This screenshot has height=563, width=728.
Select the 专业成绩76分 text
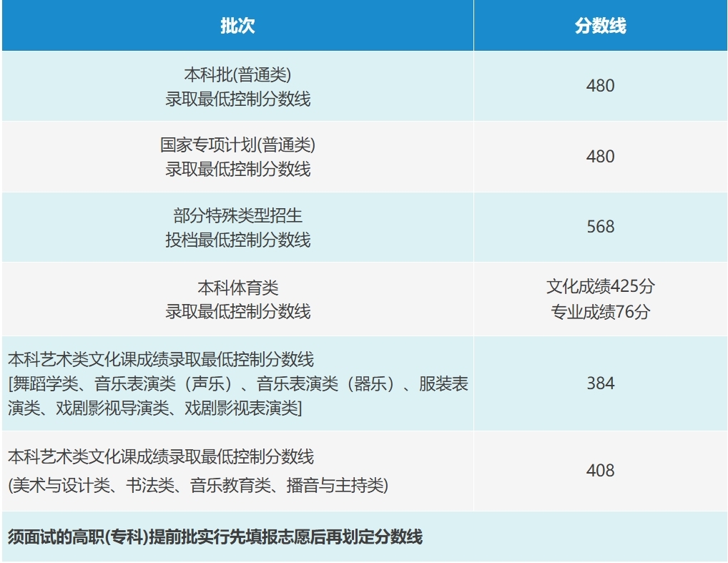[600, 312]
